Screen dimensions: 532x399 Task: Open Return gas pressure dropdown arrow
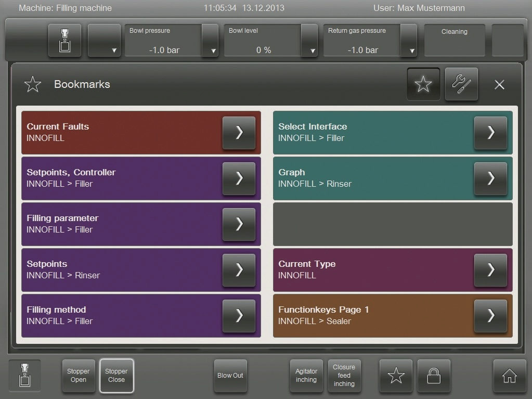(409, 41)
